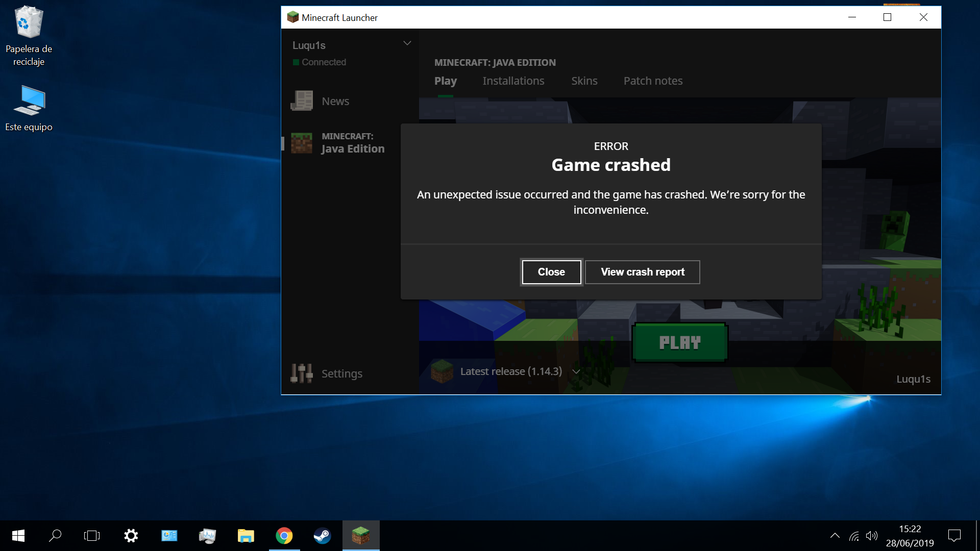Close the Game crashed error dialog
The height and width of the screenshot is (551, 980).
click(x=551, y=272)
